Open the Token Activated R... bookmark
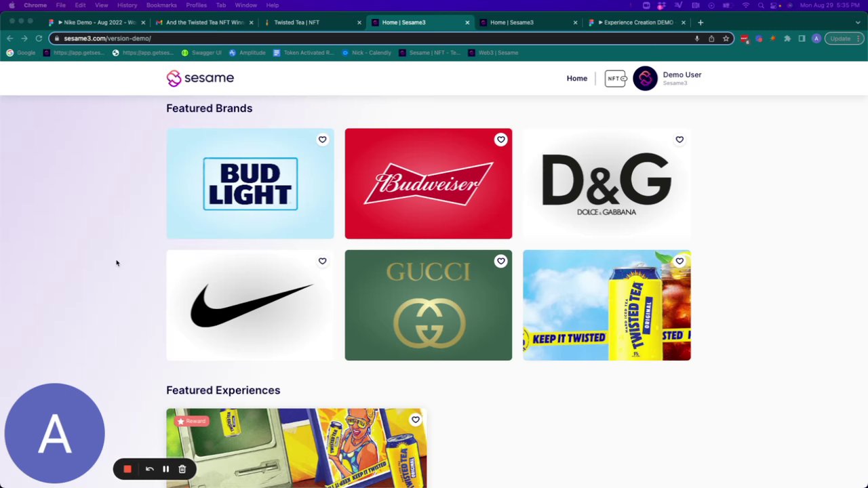The height and width of the screenshot is (488, 868). 303,53
